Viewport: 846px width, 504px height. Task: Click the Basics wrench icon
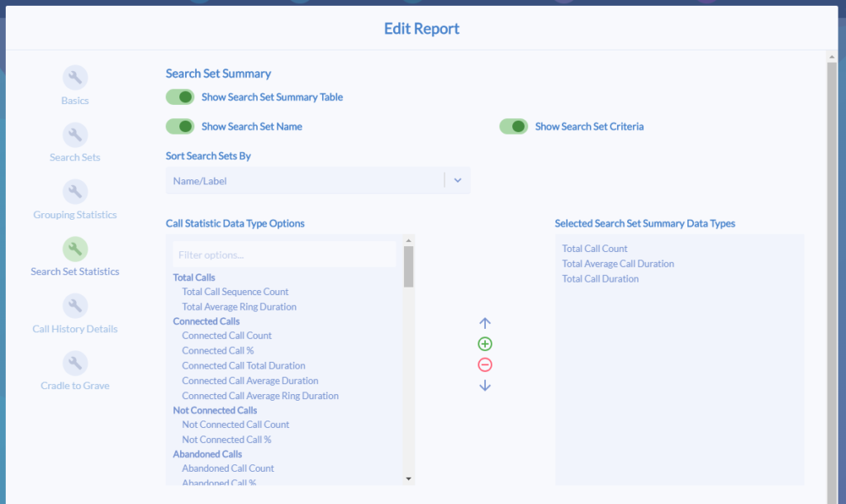coord(75,78)
